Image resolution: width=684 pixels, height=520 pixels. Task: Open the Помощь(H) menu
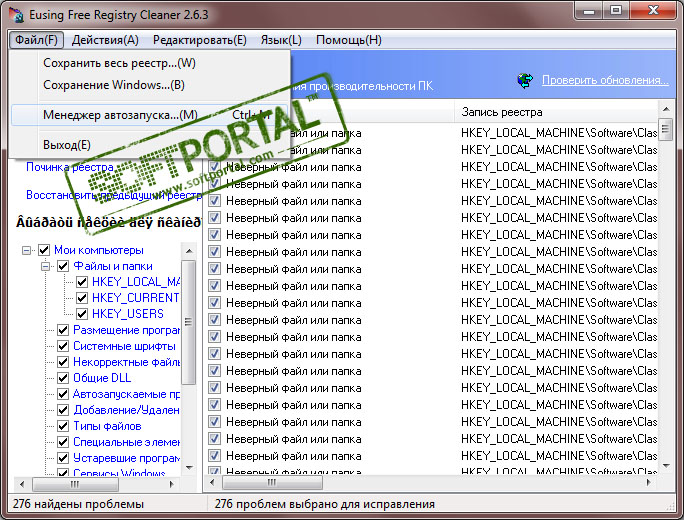click(349, 40)
